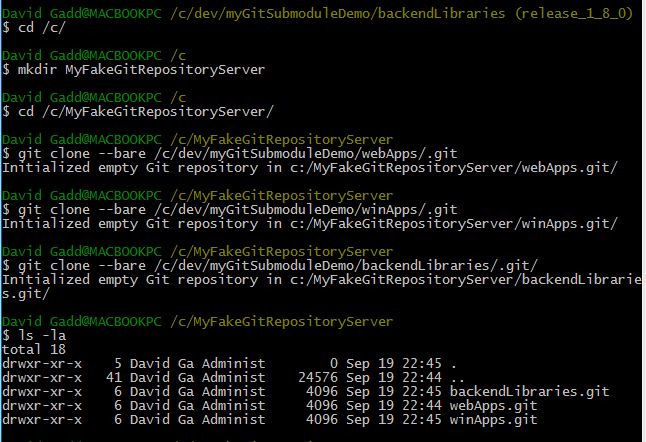Click the 'cd /c/' command text
The width and height of the screenshot is (646, 442).
[41, 28]
